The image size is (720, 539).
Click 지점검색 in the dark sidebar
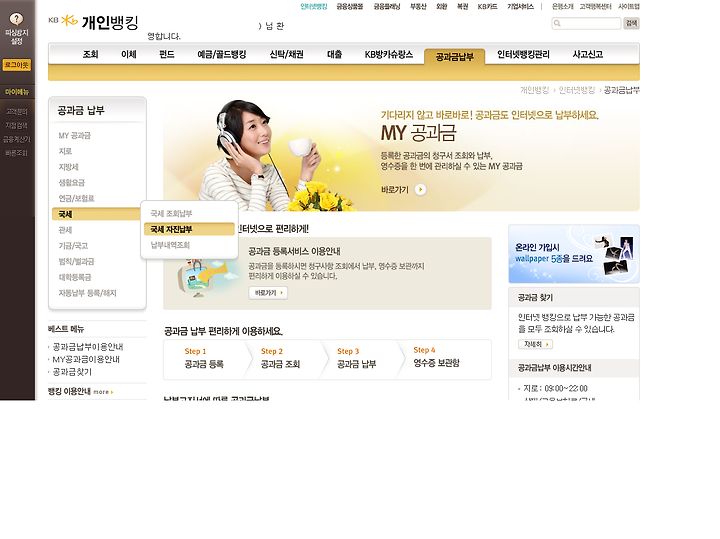point(17,125)
